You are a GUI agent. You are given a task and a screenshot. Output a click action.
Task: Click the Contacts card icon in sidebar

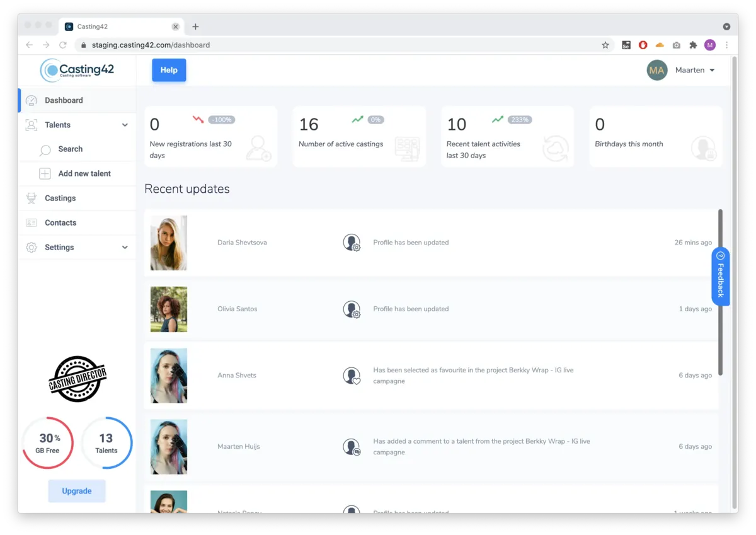tap(31, 223)
